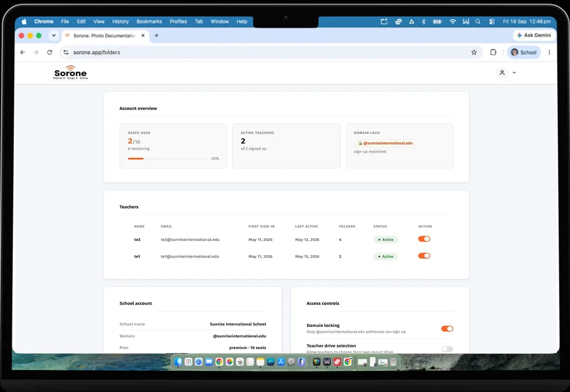Click the Sorone logo
Screen dimensions: 570x392
click(70, 73)
